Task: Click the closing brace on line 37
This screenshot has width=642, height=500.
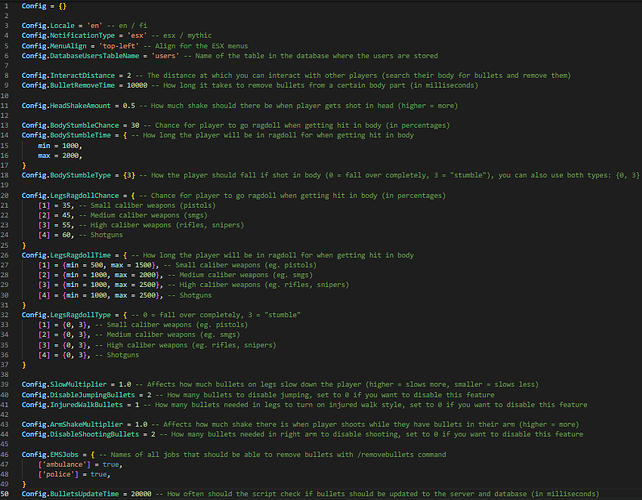Action: (x=24, y=365)
